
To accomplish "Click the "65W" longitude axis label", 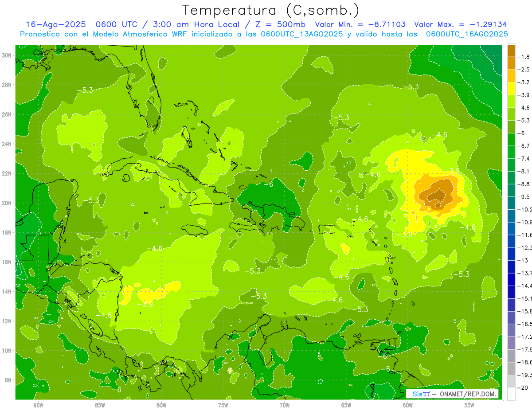I will pos(346,405).
